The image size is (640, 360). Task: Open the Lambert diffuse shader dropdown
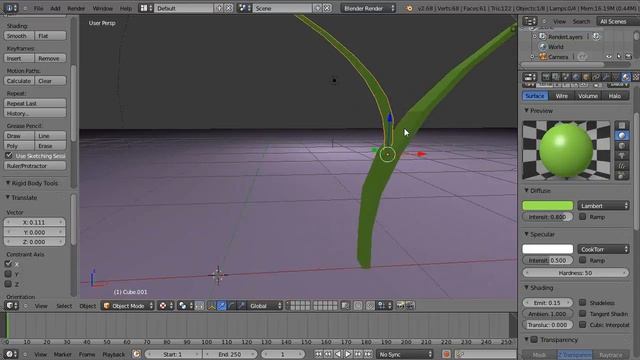[x=603, y=206]
